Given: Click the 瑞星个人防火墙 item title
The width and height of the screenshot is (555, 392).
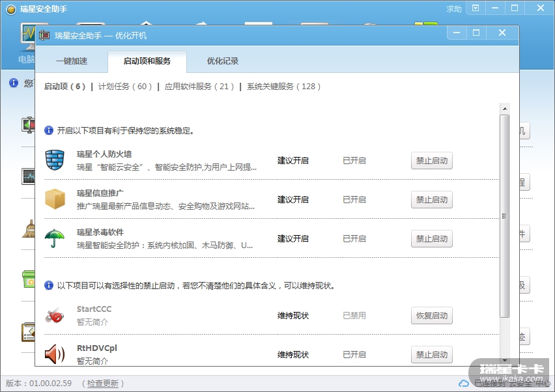Looking at the screenshot, I should pos(104,154).
